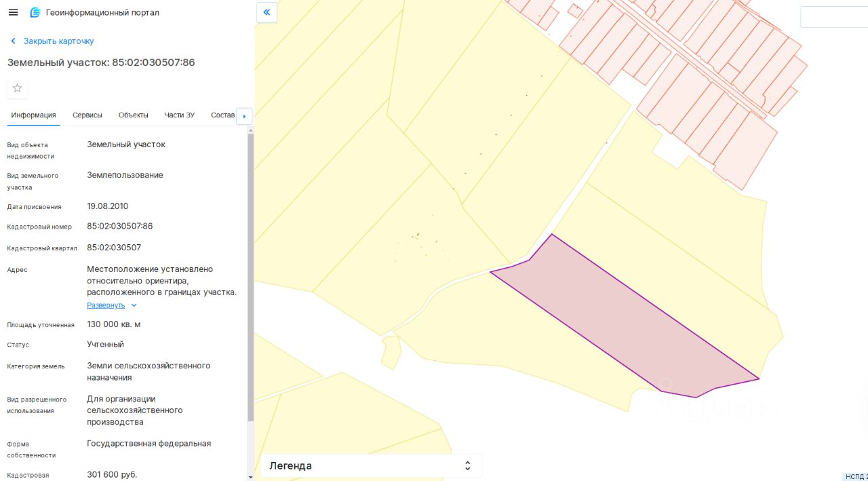Image resolution: width=868 pixels, height=481 pixels.
Task: Open the hamburger main menu
Action: point(13,12)
